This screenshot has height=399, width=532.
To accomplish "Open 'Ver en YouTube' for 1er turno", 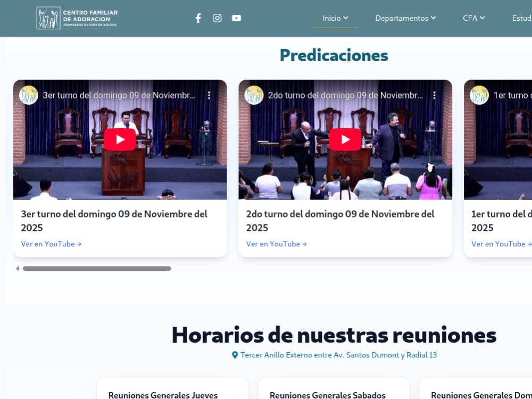I will [502, 244].
